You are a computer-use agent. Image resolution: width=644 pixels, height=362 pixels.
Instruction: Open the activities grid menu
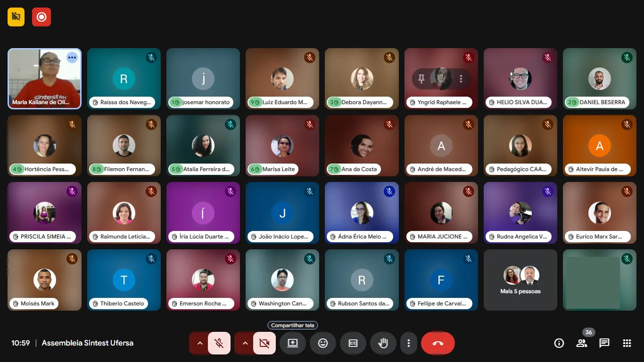[x=627, y=343]
